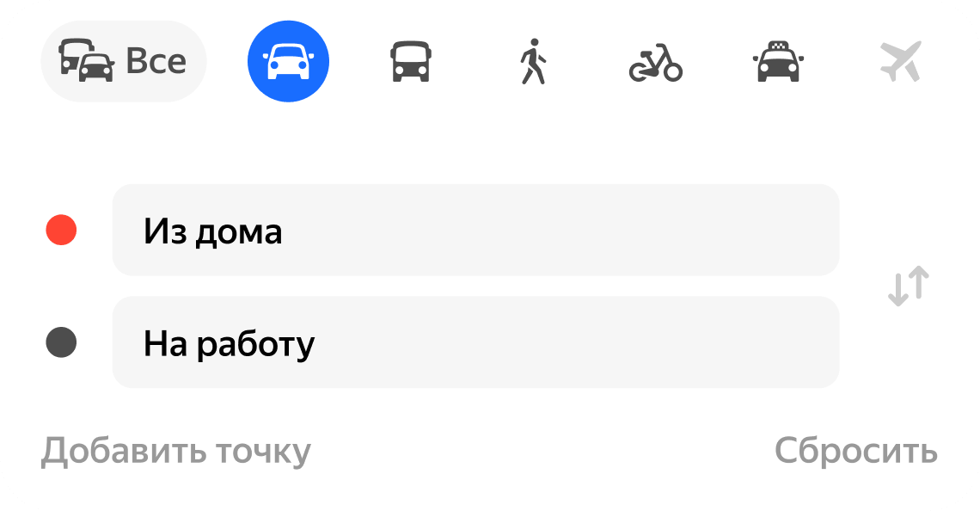Focus the На работу destination field
The width and height of the screenshot is (980, 511).
click(475, 342)
